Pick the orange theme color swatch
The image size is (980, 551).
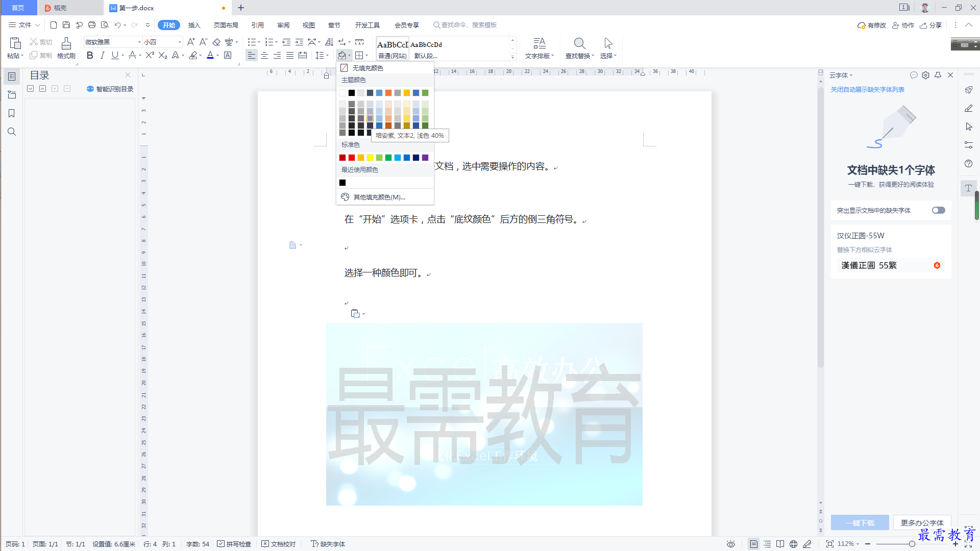[x=388, y=93]
